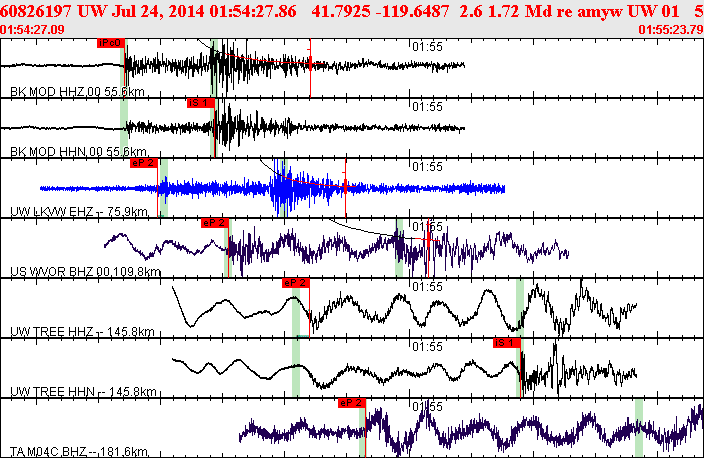
Task: Click the 'US WVOR BHZ 00 109.8km' channel label
Action: 85,272
